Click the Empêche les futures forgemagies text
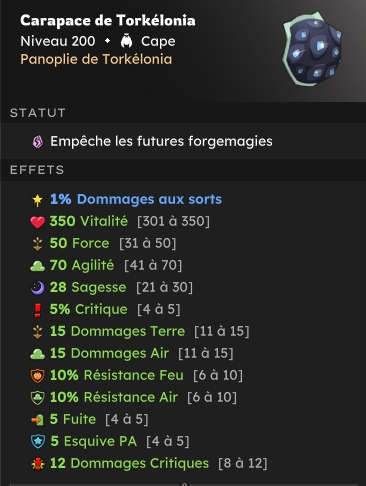366x486 pixels. (161, 141)
